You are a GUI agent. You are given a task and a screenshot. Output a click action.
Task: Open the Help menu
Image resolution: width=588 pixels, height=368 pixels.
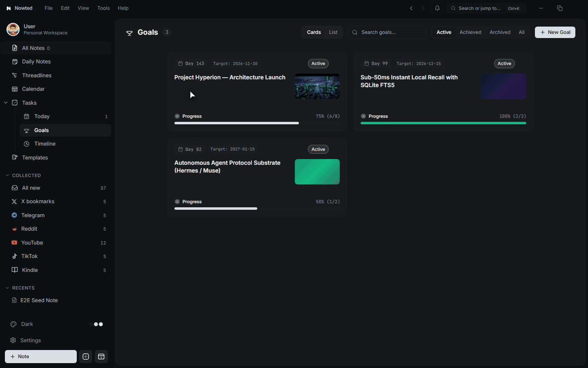[x=123, y=8]
